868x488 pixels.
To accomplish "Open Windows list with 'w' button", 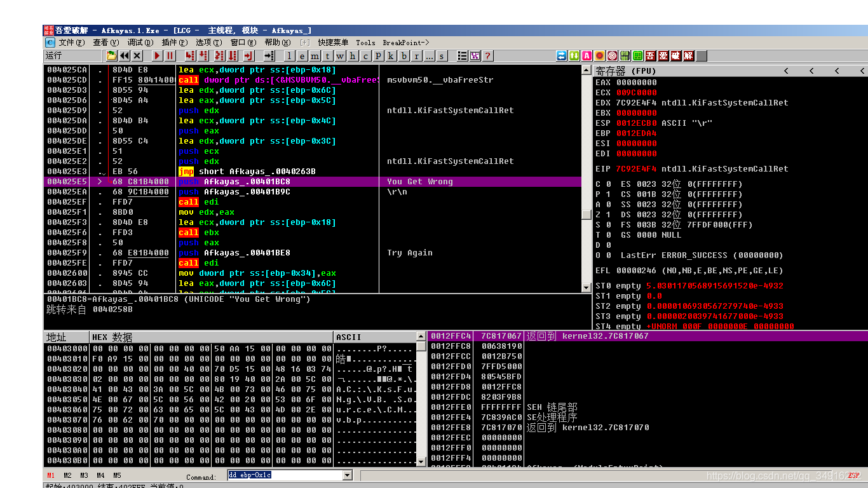I will [339, 56].
